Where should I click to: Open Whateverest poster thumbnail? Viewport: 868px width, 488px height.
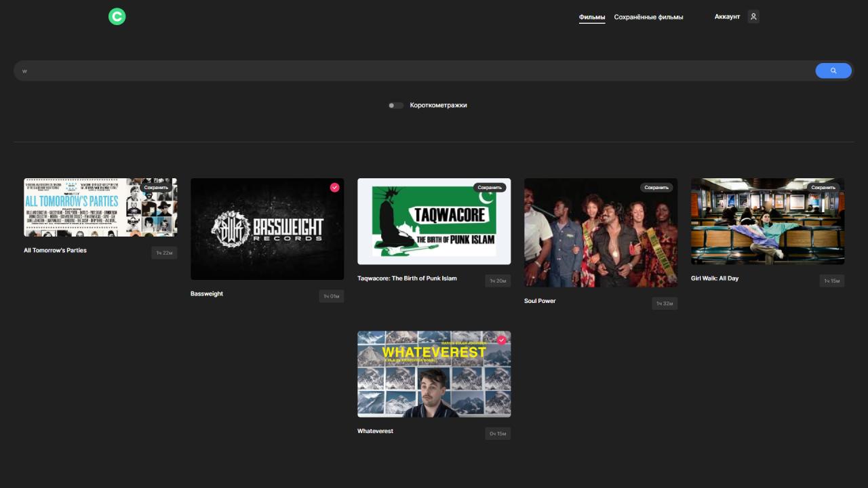click(x=434, y=374)
